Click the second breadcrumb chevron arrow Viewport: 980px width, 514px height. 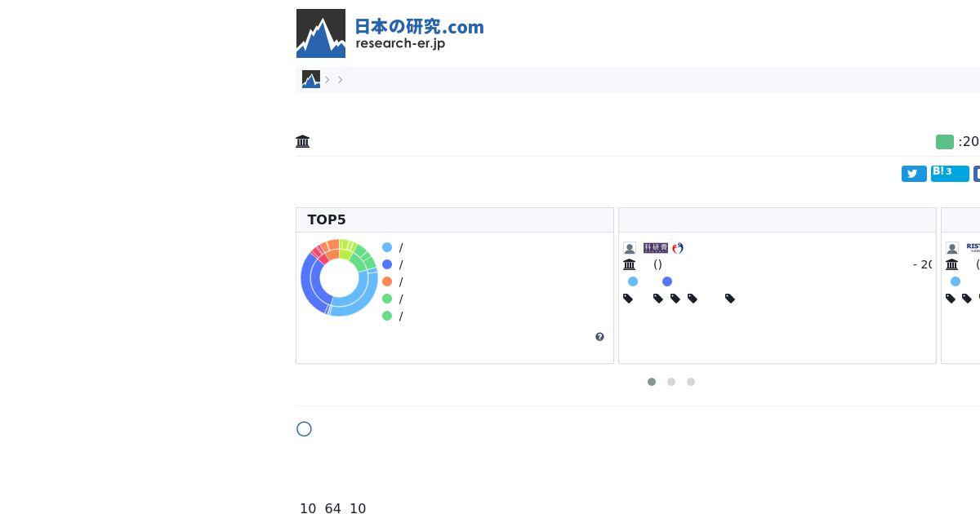pos(341,79)
